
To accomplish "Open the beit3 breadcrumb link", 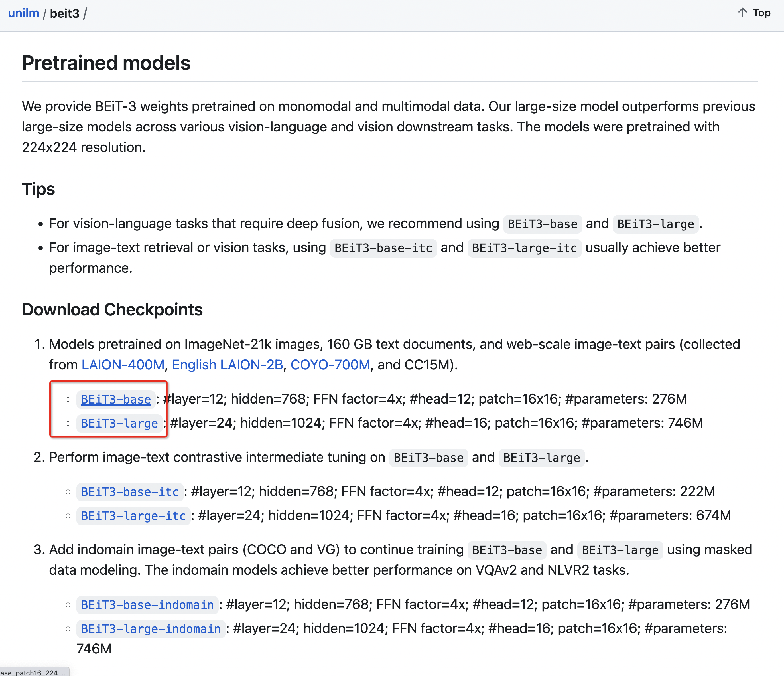I will point(65,13).
